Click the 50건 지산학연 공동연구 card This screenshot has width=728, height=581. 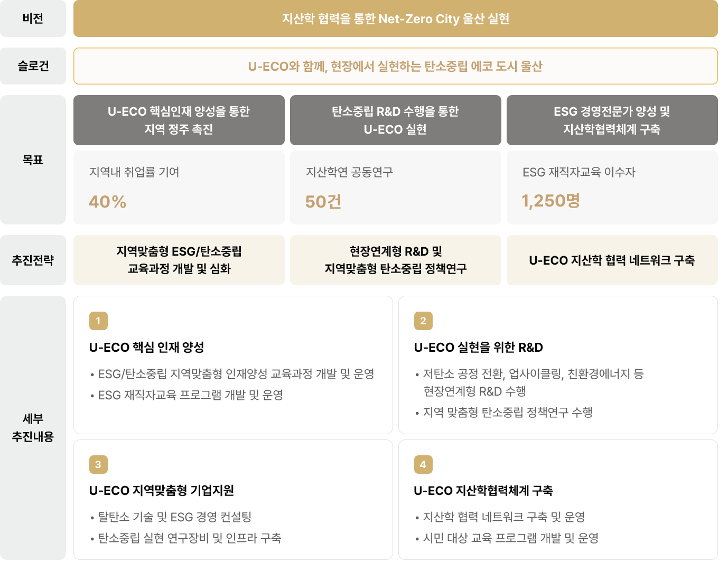(395, 188)
